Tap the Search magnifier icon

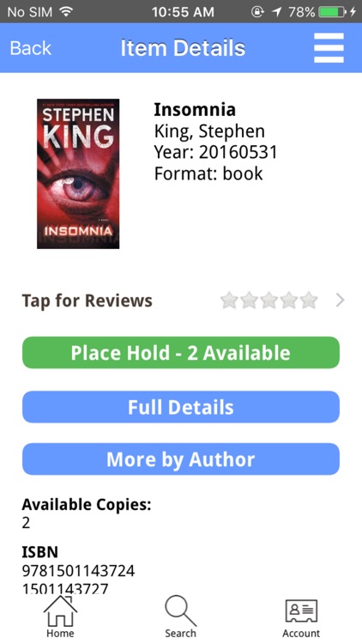point(181,611)
